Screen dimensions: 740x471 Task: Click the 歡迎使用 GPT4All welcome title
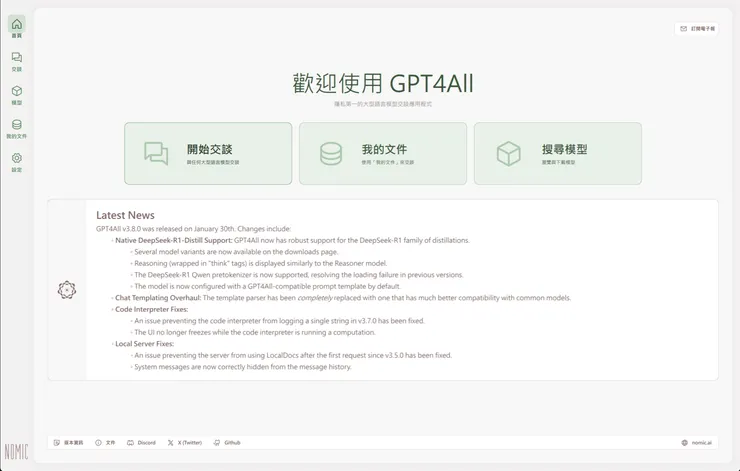(383, 83)
